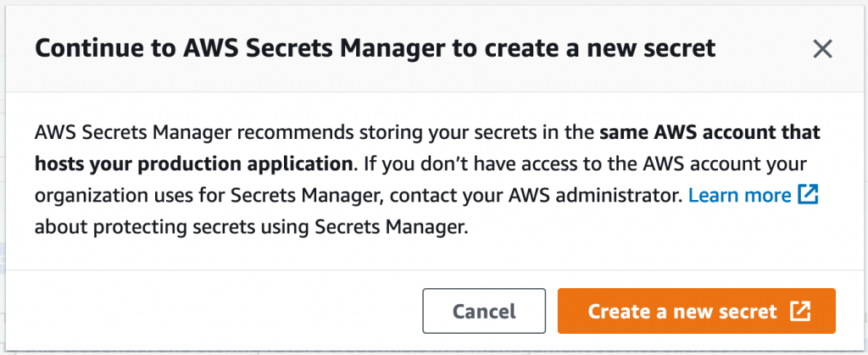Click the 'about protecting secrets' sentence
868x355 pixels.
click(x=251, y=227)
